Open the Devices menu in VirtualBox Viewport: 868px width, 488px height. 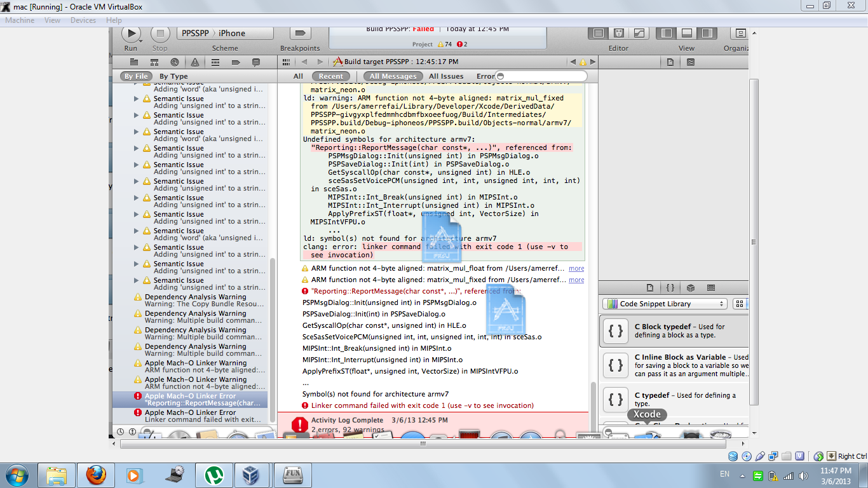[x=83, y=20]
